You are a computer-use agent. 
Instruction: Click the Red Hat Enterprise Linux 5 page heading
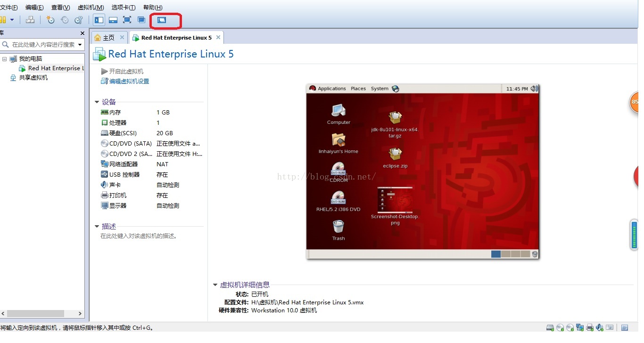pyautogui.click(x=171, y=54)
